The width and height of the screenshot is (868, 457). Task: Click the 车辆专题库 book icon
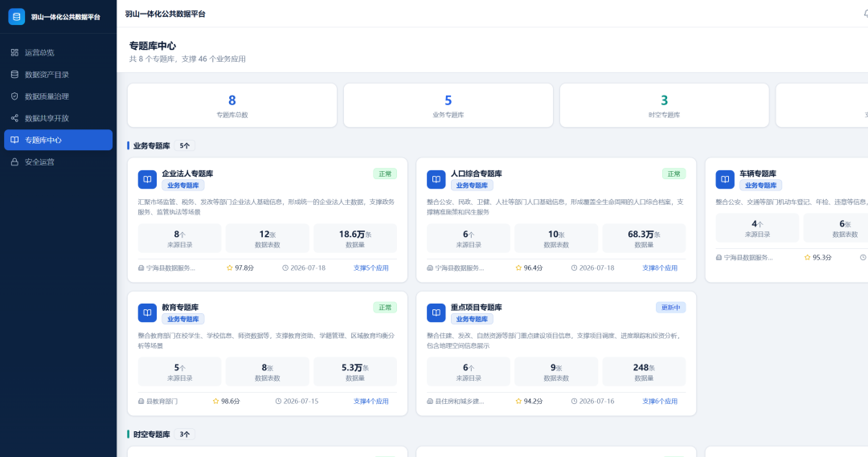coord(725,179)
